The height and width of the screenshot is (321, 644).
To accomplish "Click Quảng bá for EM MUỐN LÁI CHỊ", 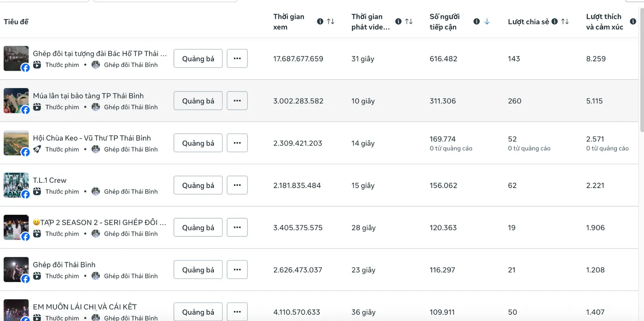I will tap(198, 312).
